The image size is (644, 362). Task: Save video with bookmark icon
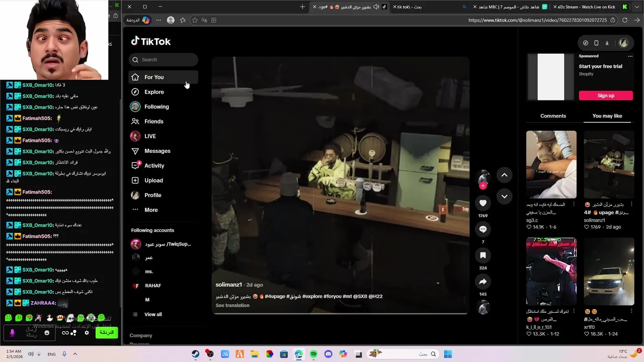click(x=483, y=255)
